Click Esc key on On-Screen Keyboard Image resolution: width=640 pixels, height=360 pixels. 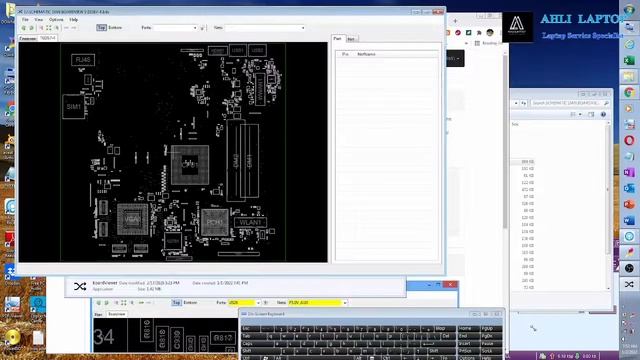point(250,328)
